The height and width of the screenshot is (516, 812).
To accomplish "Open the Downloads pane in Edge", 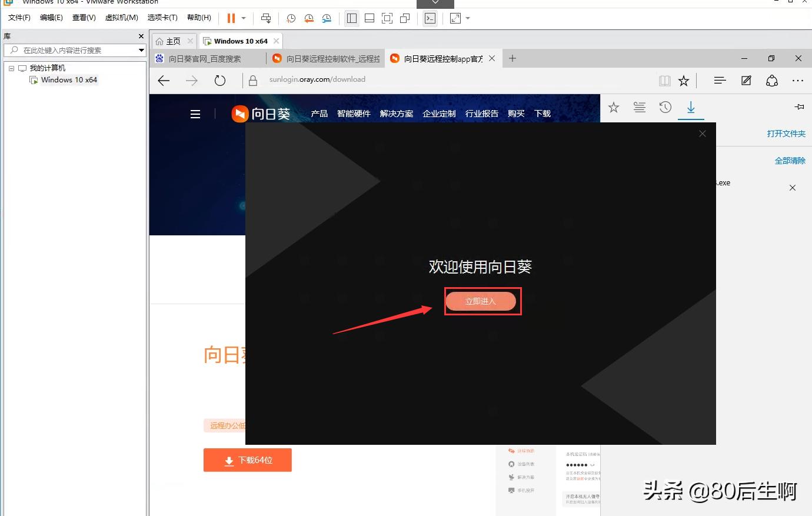I will [691, 108].
